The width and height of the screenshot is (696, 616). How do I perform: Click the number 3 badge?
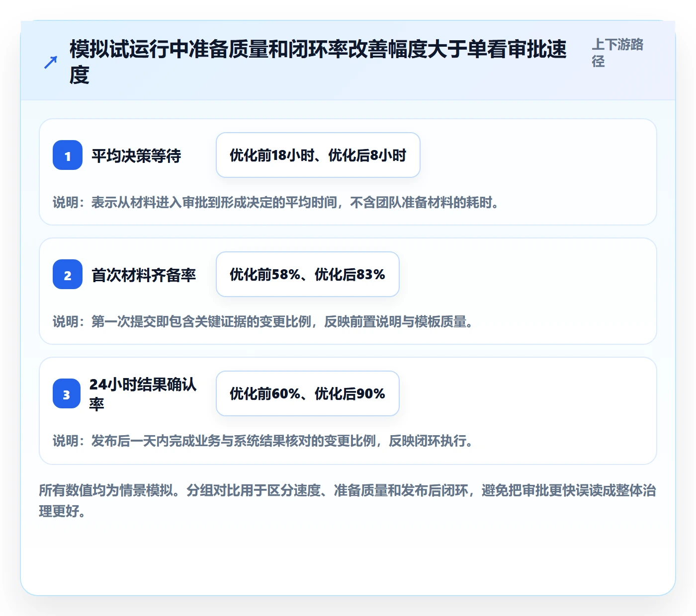click(67, 393)
